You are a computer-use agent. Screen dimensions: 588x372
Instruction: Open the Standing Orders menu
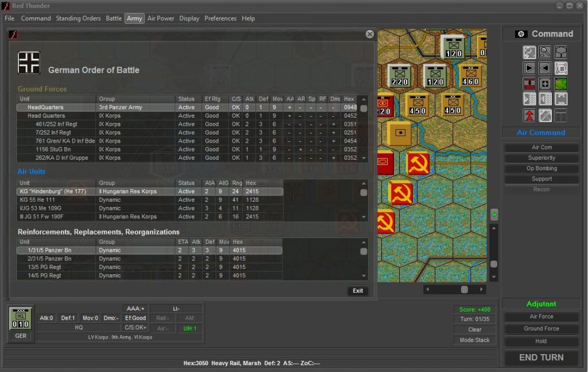coord(78,18)
